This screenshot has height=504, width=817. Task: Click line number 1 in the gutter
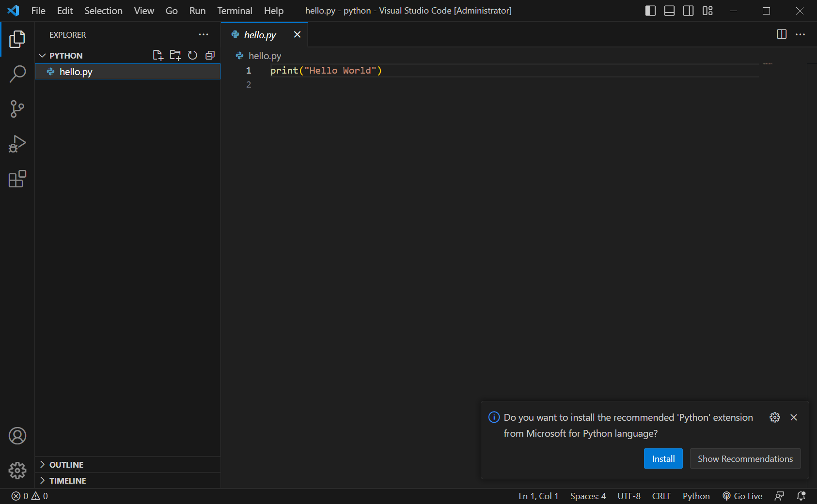click(x=249, y=71)
